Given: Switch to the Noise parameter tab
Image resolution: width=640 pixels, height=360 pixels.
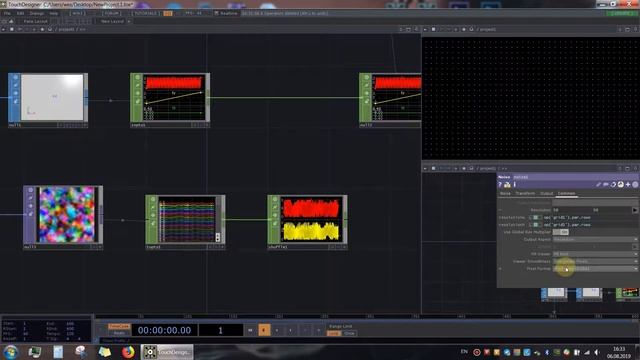Looking at the screenshot, I should 505,193.
